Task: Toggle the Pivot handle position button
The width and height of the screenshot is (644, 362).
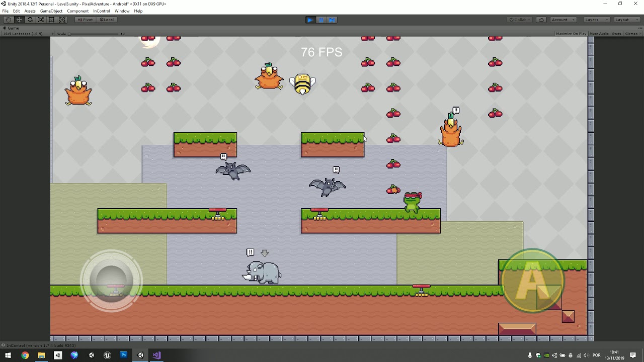Action: pyautogui.click(x=86, y=20)
